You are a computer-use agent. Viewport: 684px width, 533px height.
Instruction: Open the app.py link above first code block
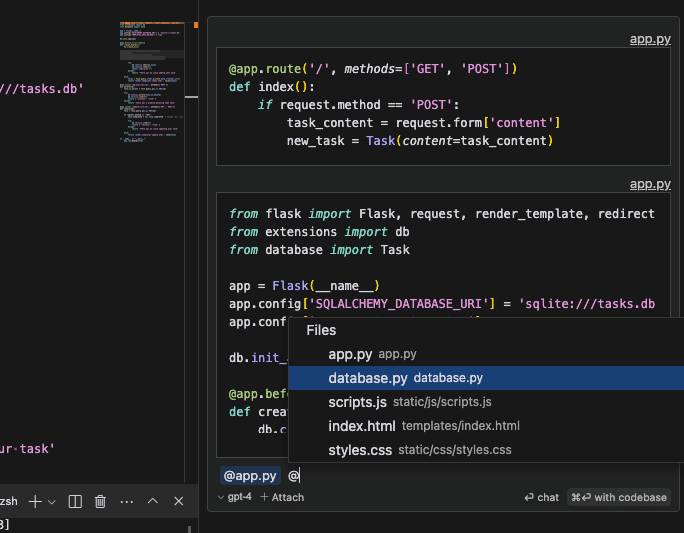[x=650, y=39]
